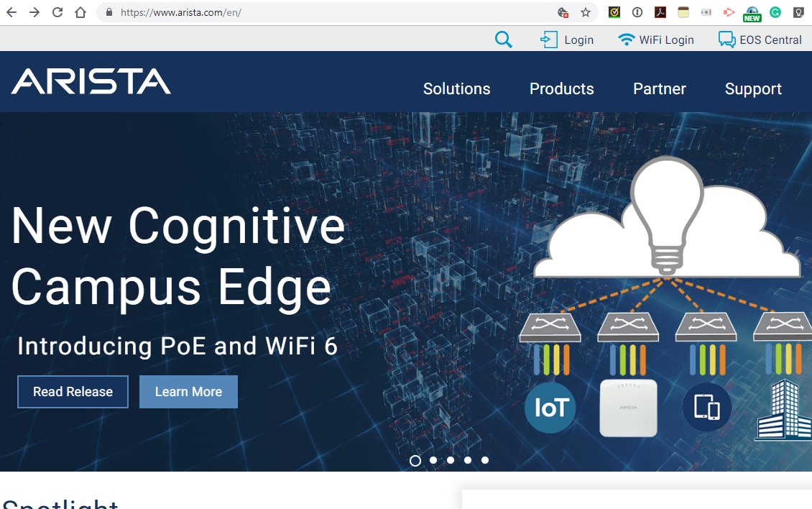
Task: Open the password asterisk extension icon
Action: coord(706,12)
